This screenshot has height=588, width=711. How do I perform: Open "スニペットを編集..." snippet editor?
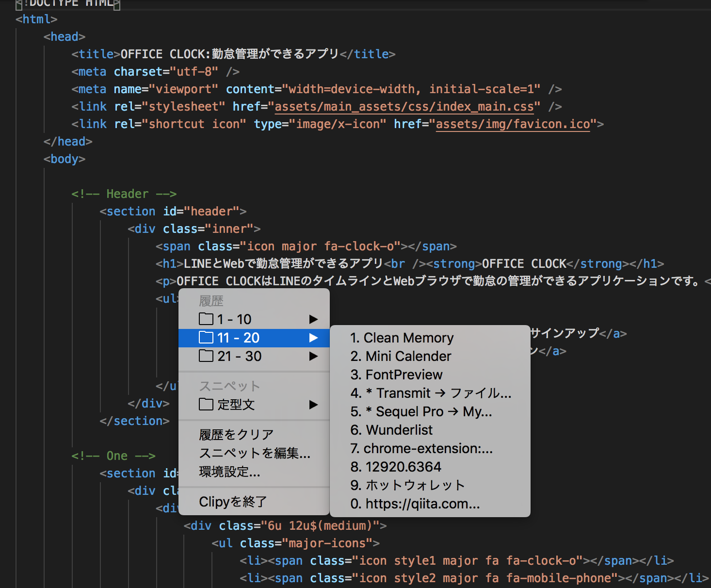255,454
